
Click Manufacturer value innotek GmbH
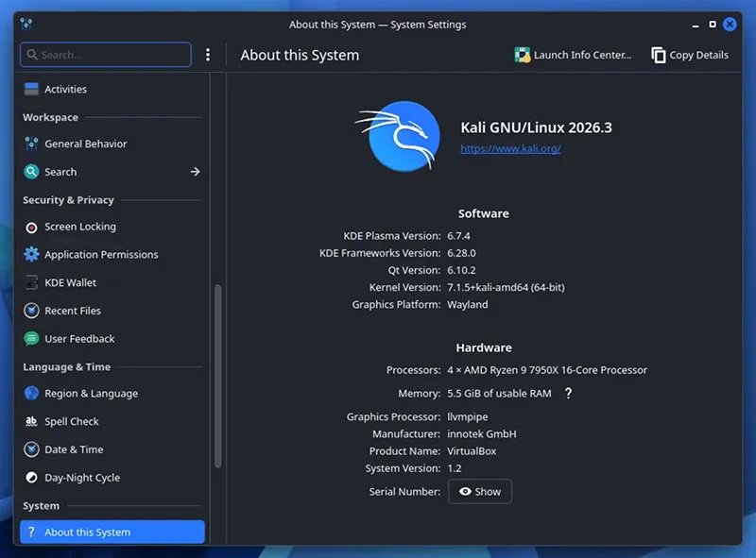point(482,433)
